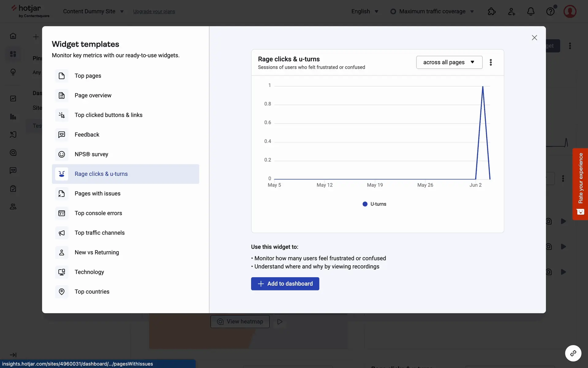Viewport: 588px width, 368px height.
Task: Click the invite team member icon
Action: [511, 12]
